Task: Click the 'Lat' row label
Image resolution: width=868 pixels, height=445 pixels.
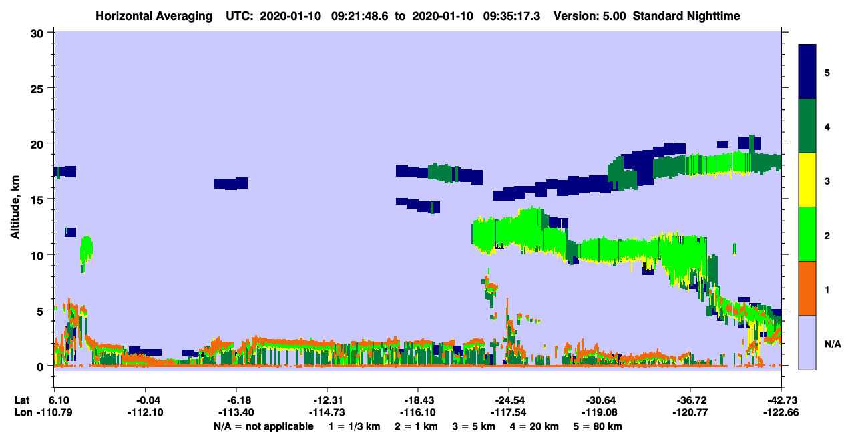Action: click(x=22, y=400)
